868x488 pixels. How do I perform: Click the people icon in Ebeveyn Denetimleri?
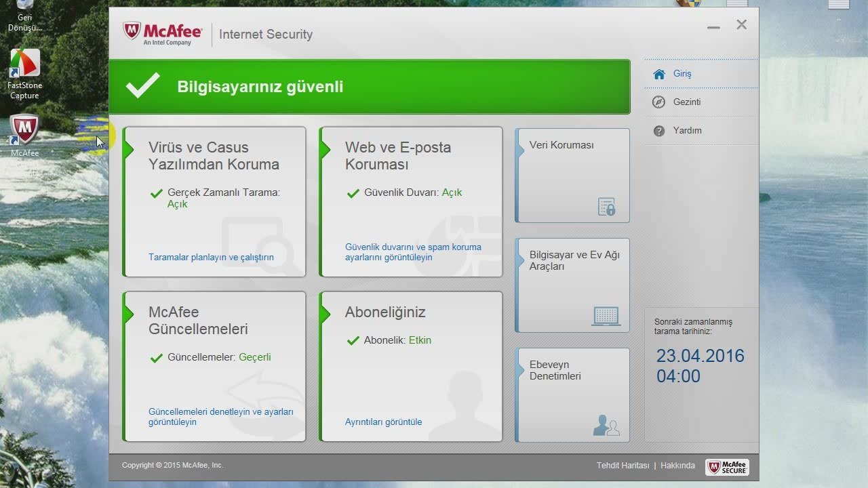[x=606, y=425]
